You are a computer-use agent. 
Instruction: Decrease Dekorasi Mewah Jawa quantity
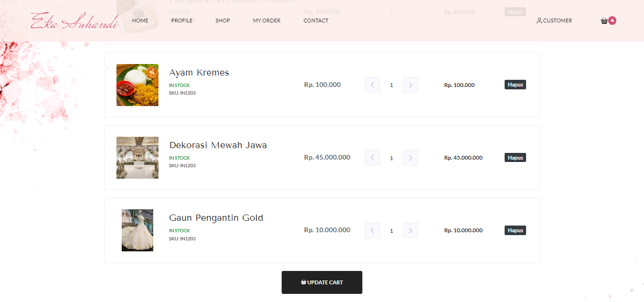pyautogui.click(x=372, y=158)
